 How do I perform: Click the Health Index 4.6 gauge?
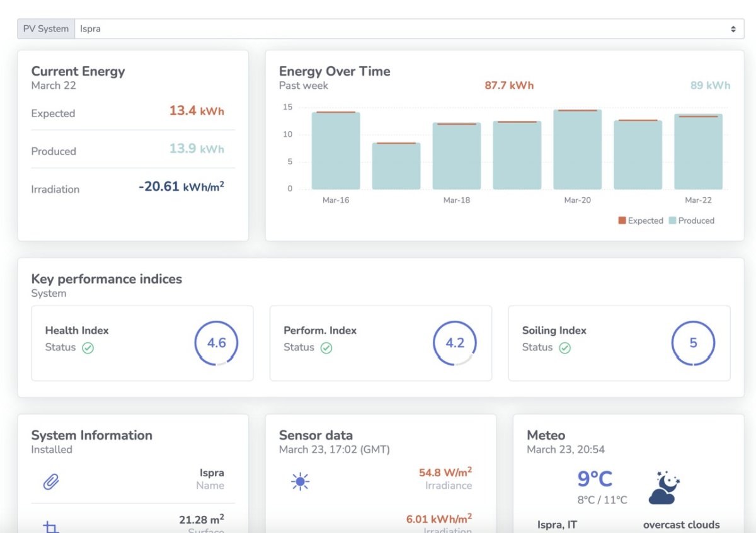216,343
